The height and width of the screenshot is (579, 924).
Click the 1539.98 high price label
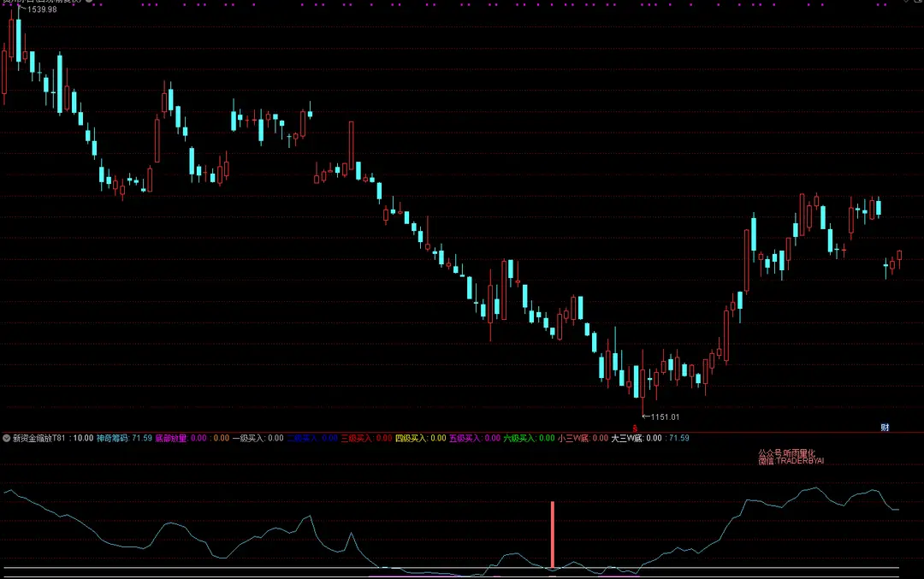pos(42,9)
